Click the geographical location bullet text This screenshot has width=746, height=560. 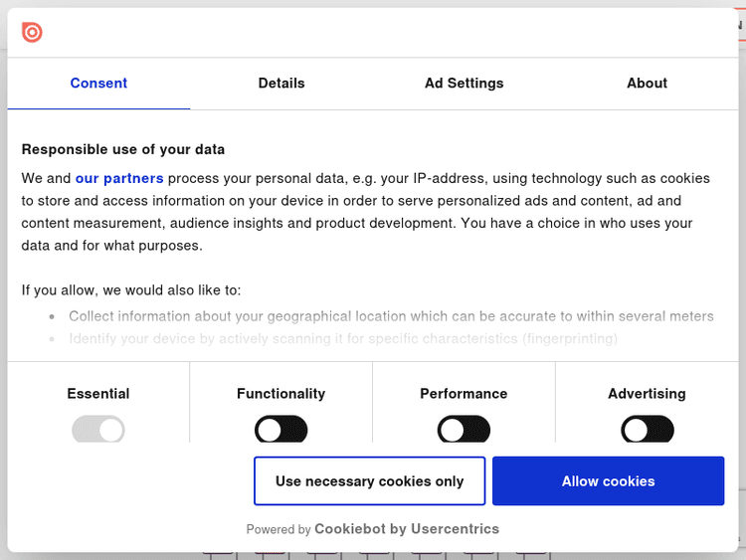391,316
